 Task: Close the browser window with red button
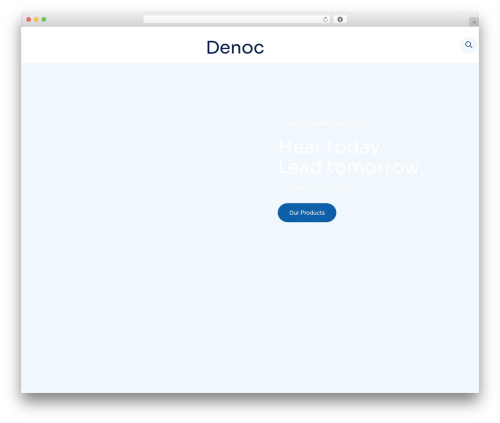pos(29,20)
